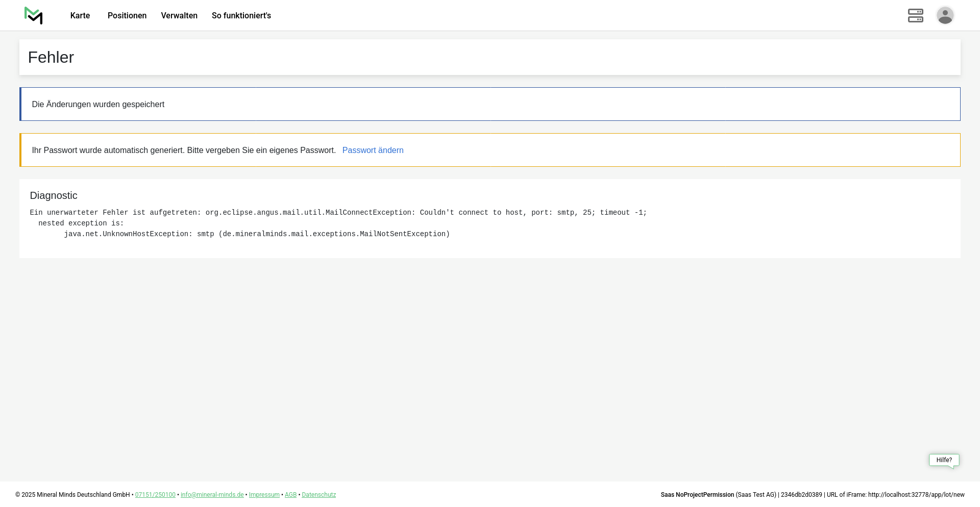
Task: Open the Impressum footer link
Action: click(x=264, y=495)
